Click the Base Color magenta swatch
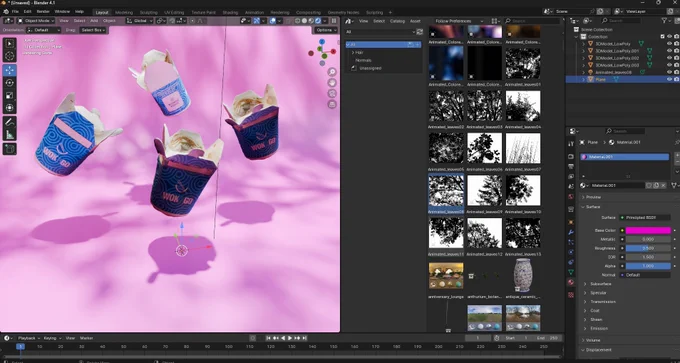 point(648,230)
